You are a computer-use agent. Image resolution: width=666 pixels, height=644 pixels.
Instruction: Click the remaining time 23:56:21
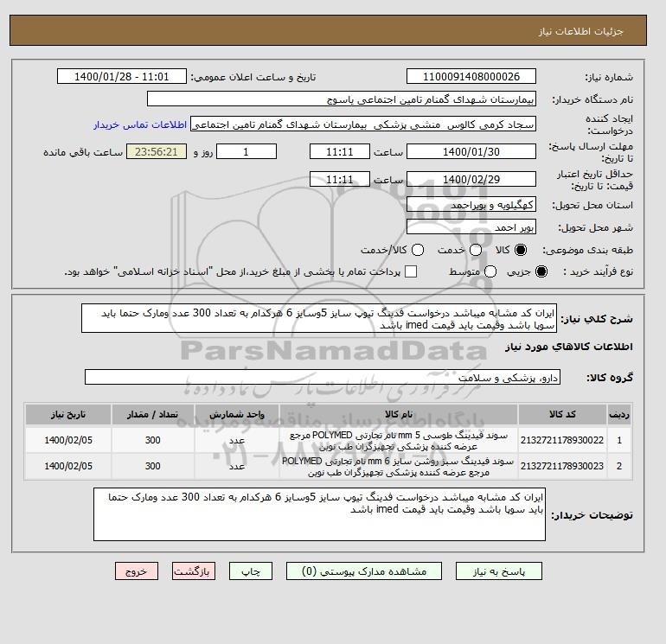tap(157, 151)
